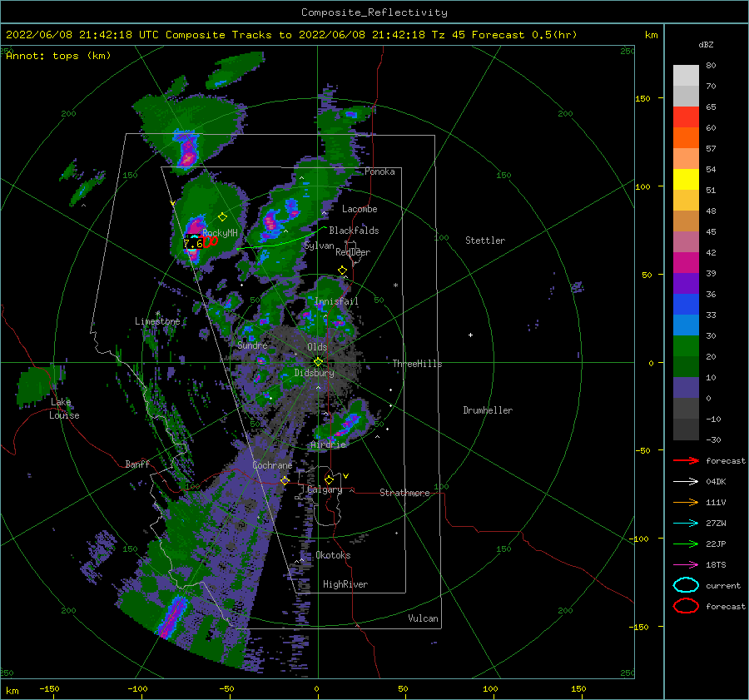The width and height of the screenshot is (749, 700).
Task: Click the Composite_Reflectivity title
Action: click(374, 12)
